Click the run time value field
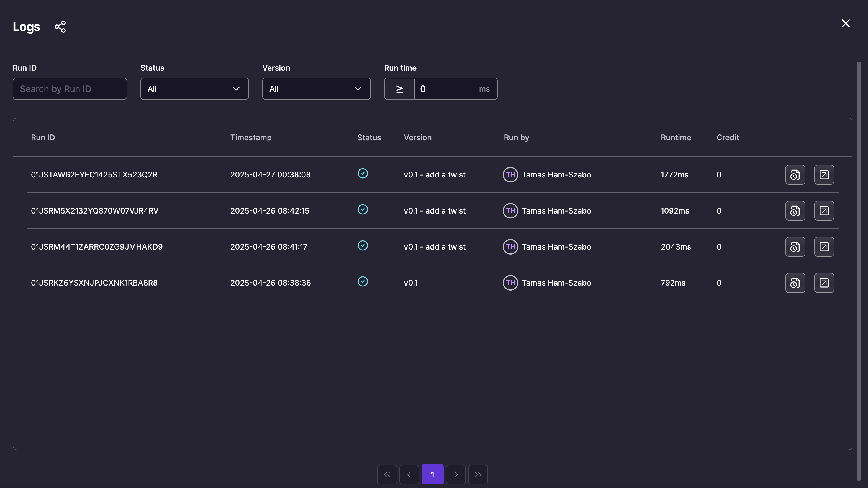 click(x=446, y=89)
